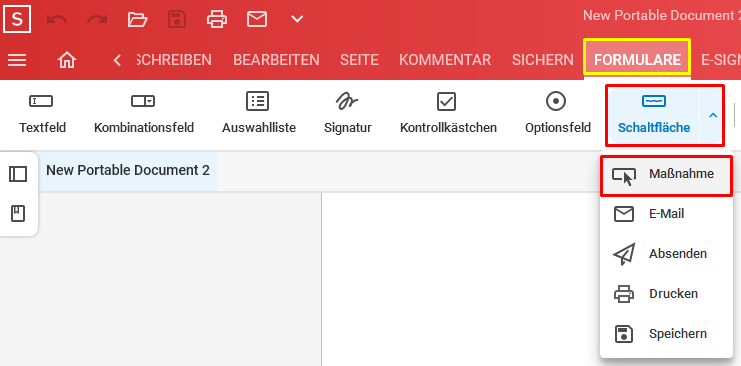Insert an Auswahlliste form field

pos(259,113)
